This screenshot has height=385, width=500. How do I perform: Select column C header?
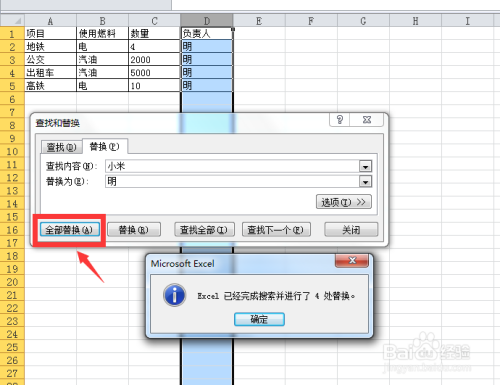[154, 21]
